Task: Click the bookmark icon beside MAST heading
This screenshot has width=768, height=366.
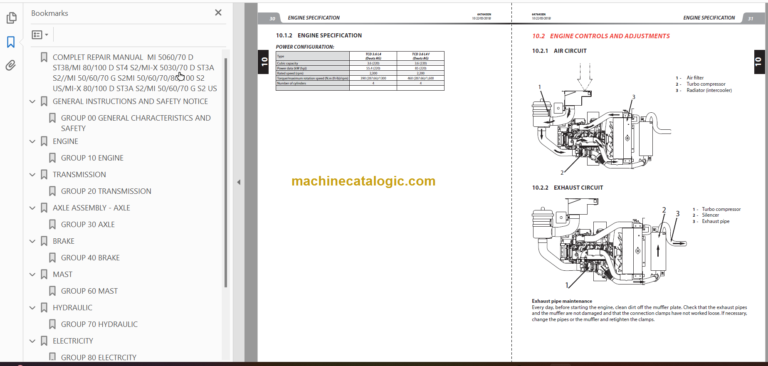Action: [44, 275]
